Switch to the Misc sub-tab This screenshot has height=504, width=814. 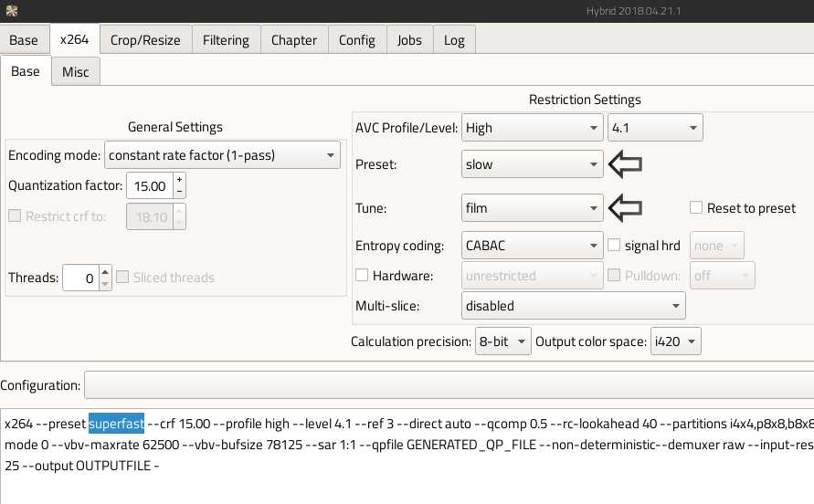tap(76, 71)
